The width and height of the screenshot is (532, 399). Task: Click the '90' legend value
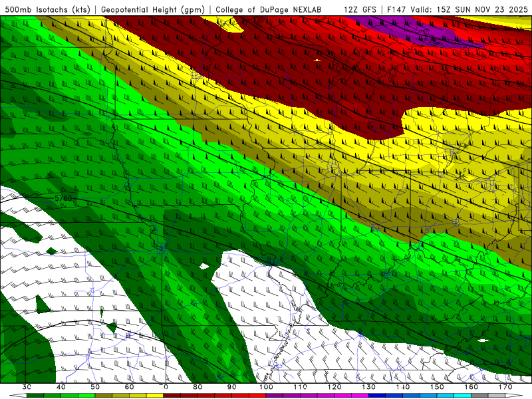(x=231, y=387)
